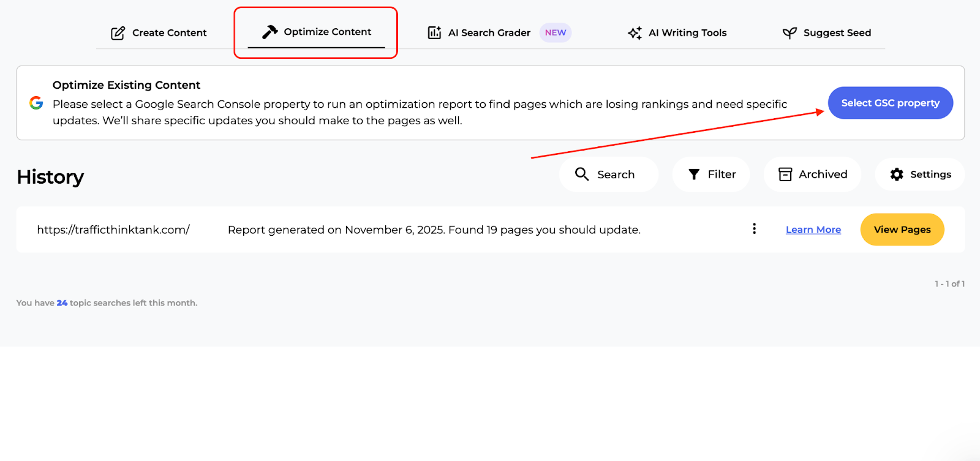The height and width of the screenshot is (461, 980).
Task: Open Settings via the gear icon
Action: [x=896, y=174]
